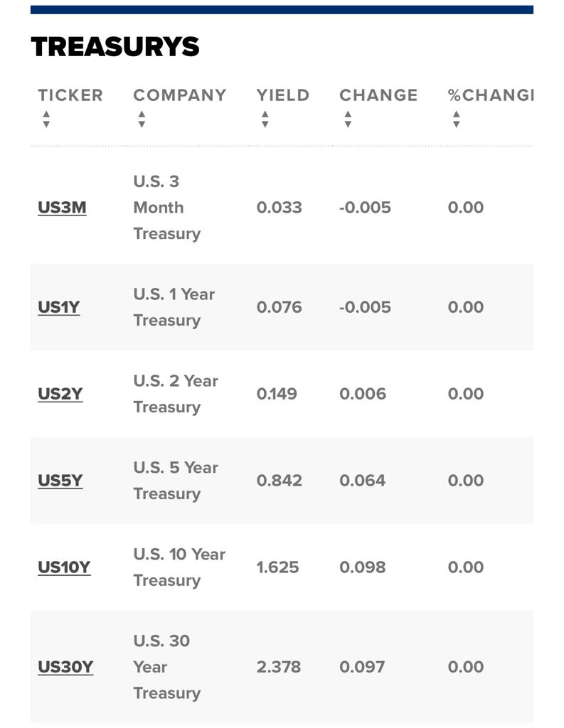Click the YIELD column header

(x=283, y=95)
